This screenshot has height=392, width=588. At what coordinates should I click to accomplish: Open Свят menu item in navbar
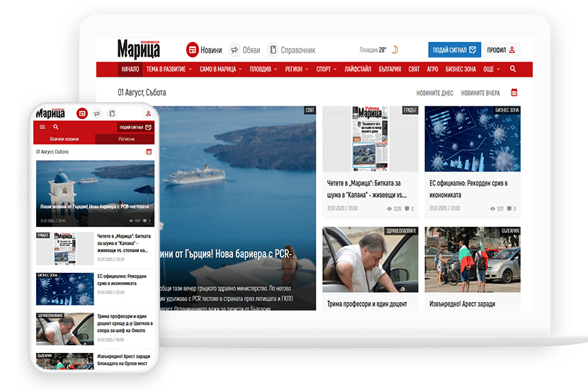point(414,69)
